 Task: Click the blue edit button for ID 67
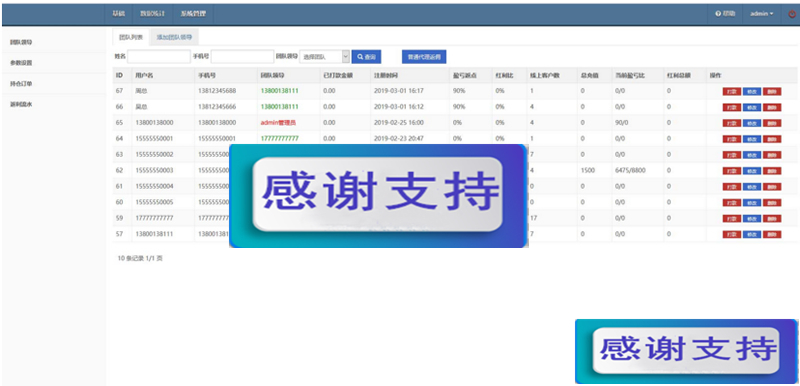[752, 92]
